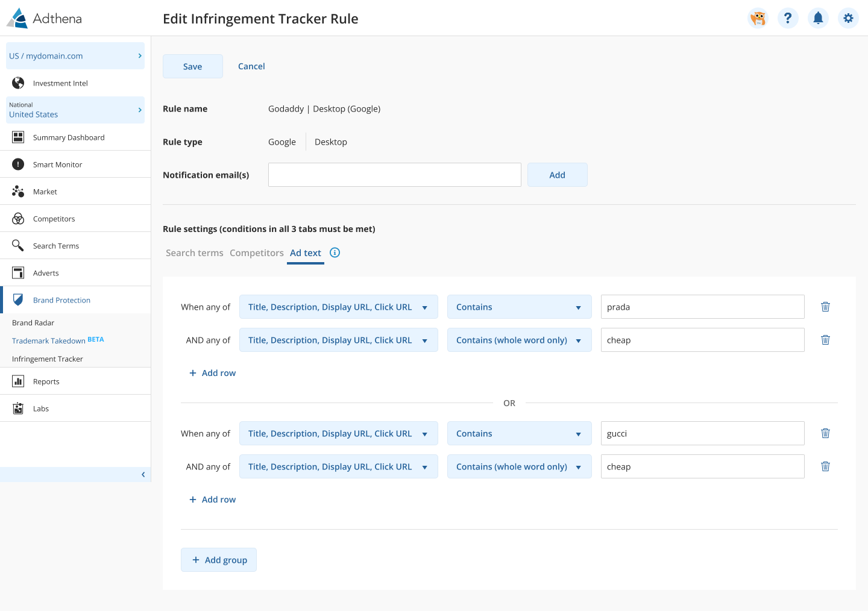Expand the National United States selector
Image resolution: width=868 pixels, height=611 pixels.
pos(75,110)
